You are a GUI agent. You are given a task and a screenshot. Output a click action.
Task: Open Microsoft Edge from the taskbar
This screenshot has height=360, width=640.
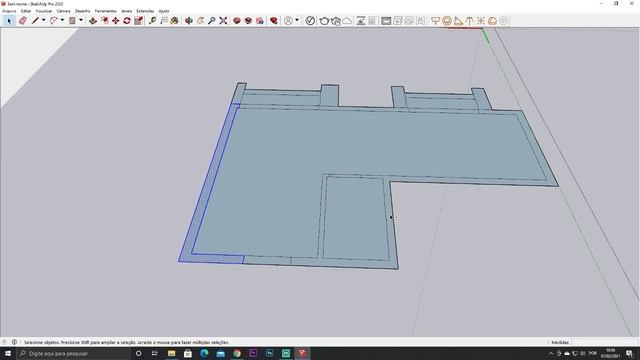204,353
